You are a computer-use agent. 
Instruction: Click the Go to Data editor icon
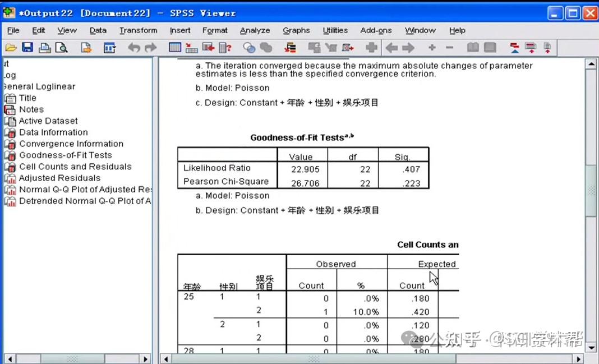pyautogui.click(x=175, y=48)
